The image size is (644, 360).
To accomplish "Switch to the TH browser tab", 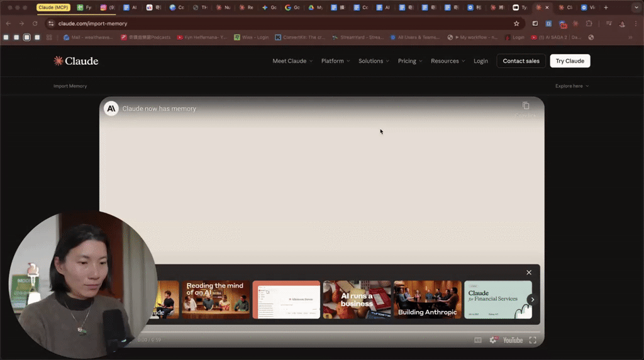I will point(200,8).
